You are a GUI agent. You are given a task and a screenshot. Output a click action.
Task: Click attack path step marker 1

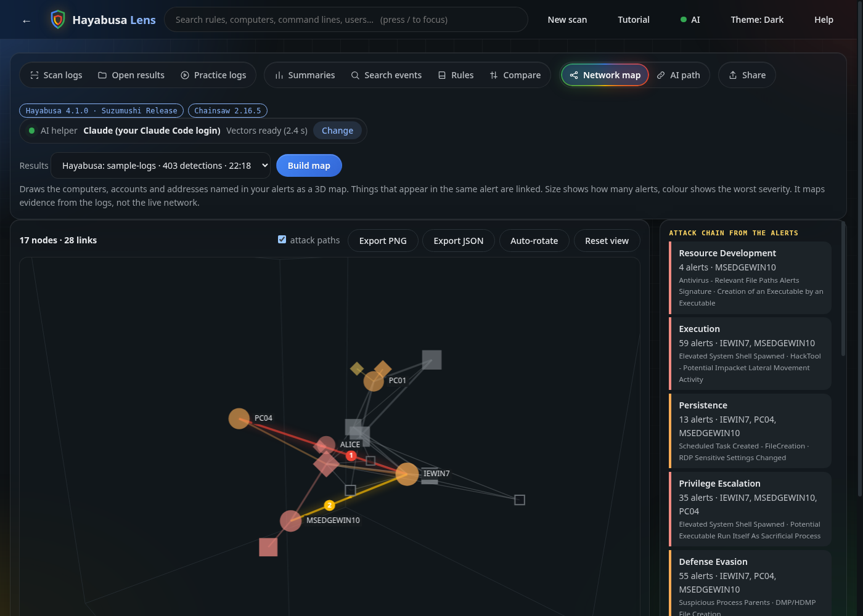click(x=351, y=456)
